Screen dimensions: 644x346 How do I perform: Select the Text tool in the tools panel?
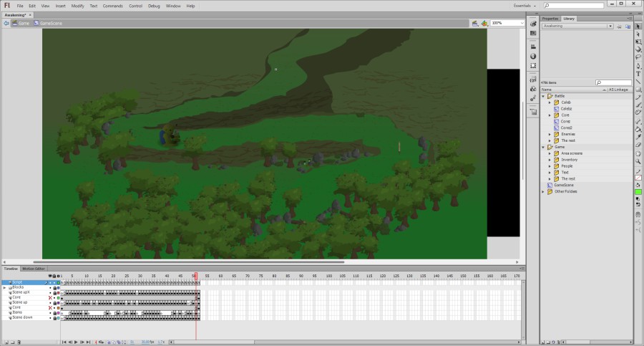tap(638, 74)
